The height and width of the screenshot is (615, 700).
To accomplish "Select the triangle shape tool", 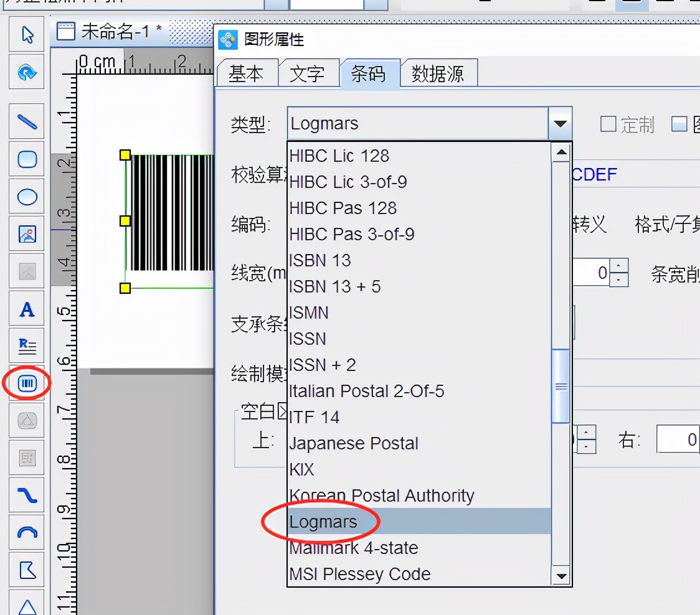I will coord(27,603).
